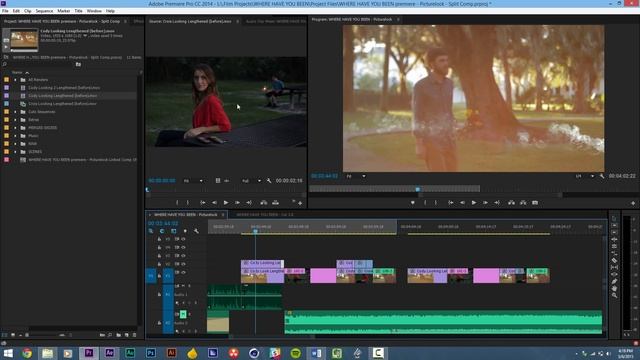The width and height of the screenshot is (640, 360).
Task: Toggle V3 track output eye
Action: [183, 256]
